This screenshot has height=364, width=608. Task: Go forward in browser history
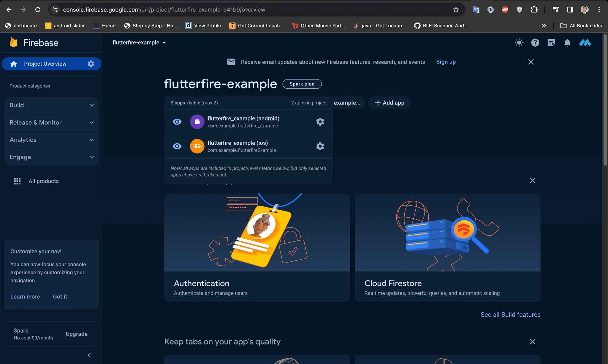[x=23, y=9]
